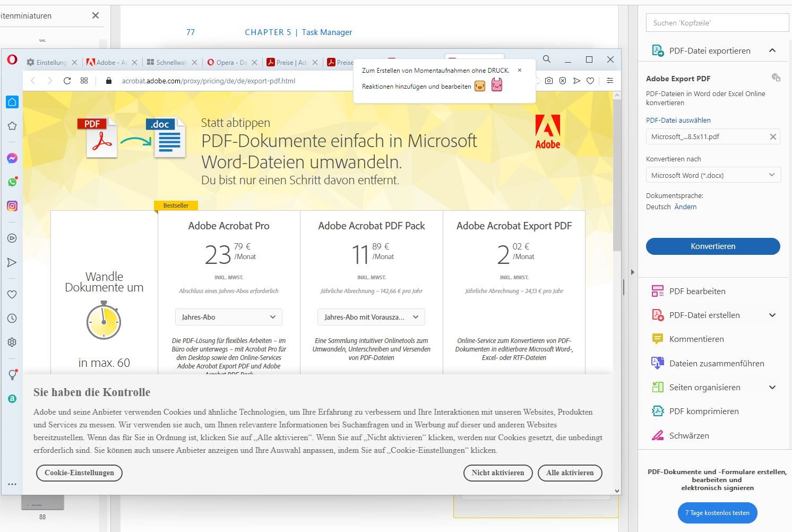Go forward in the Opera browser

(x=50, y=81)
